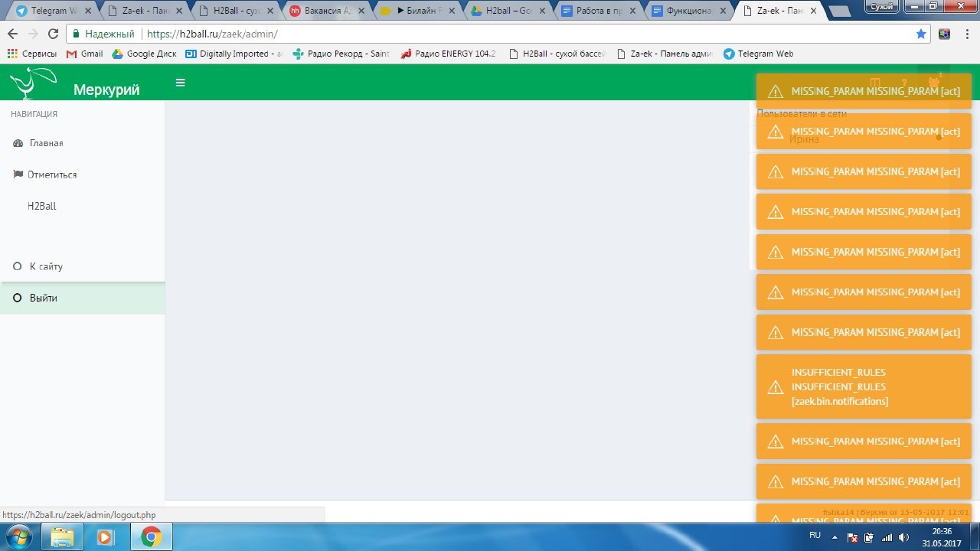Open the Action Center flag icon
Image resolution: width=980 pixels, height=551 pixels.
[853, 537]
